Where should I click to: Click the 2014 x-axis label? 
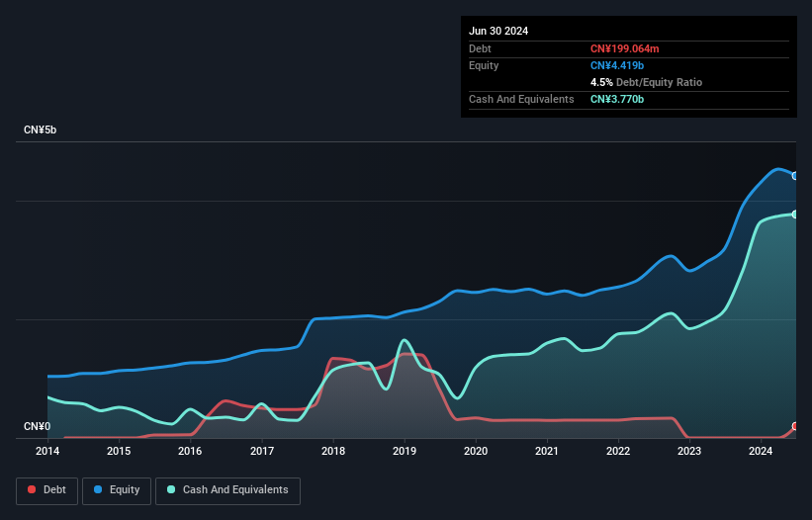click(47, 451)
